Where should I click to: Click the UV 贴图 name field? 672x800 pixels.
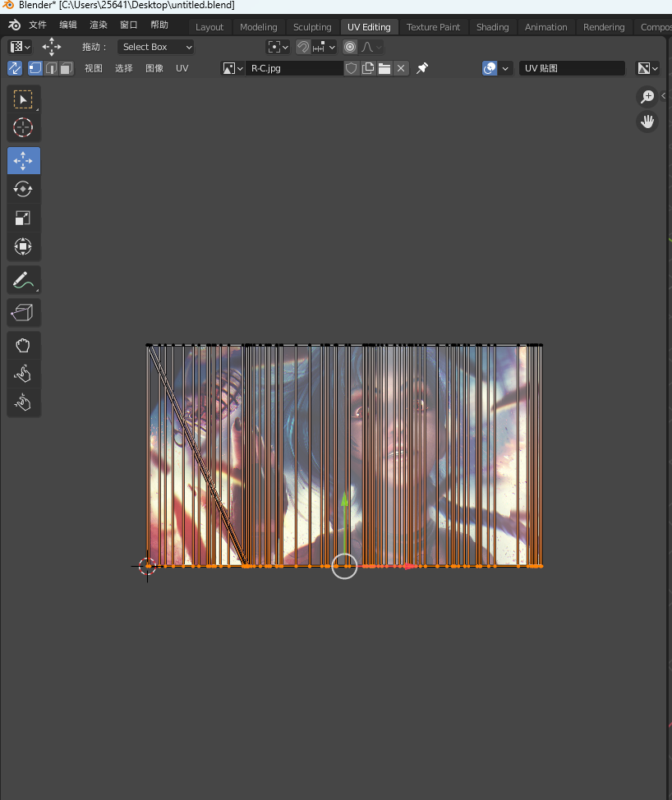(572, 68)
